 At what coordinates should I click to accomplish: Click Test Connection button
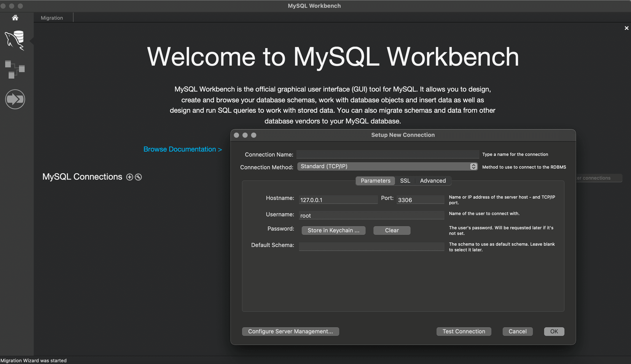pos(464,331)
